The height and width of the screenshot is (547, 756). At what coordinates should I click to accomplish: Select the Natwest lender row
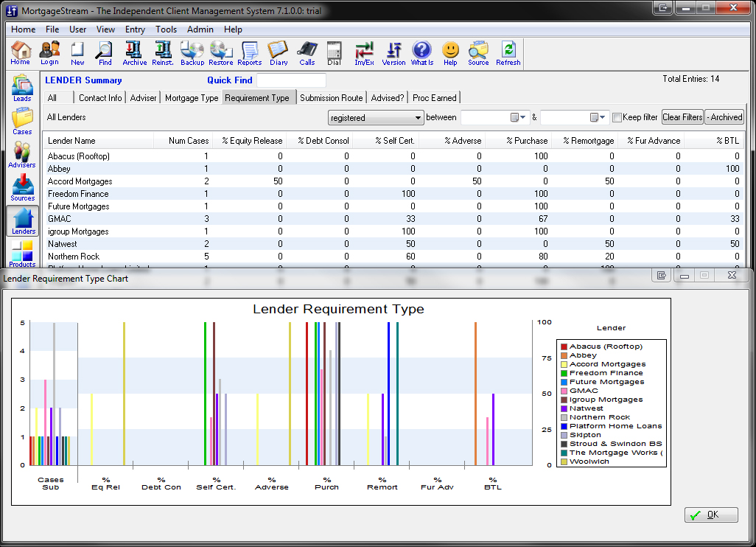(393, 244)
